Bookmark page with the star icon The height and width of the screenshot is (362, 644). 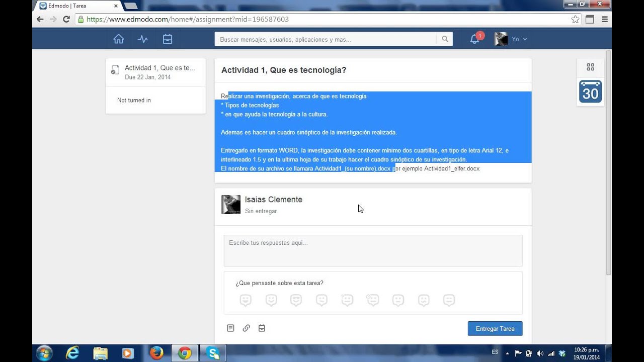pos(575,19)
